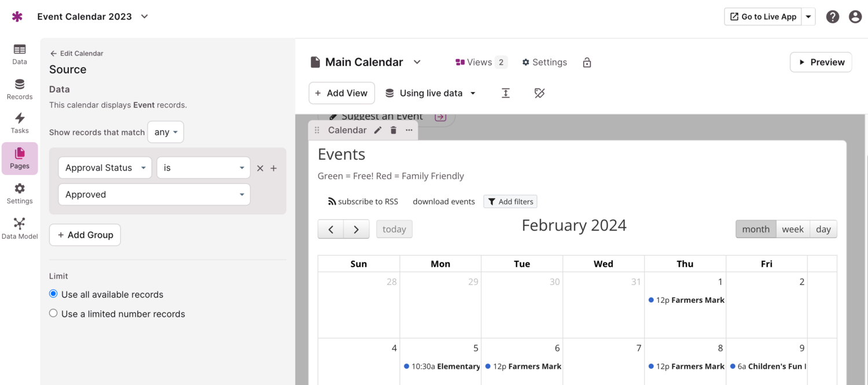This screenshot has height=385, width=868.
Task: Select 'Use all available records' option
Action: (x=53, y=294)
